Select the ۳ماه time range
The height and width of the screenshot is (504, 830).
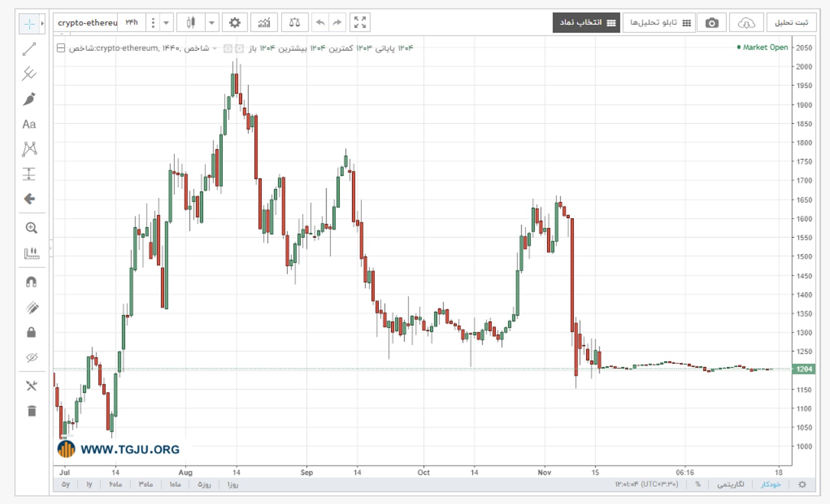tap(146, 484)
